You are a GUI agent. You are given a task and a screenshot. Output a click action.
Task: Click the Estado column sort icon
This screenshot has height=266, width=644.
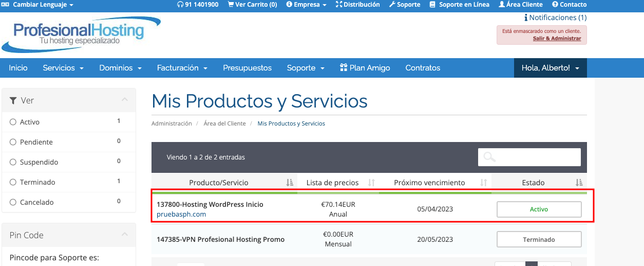[579, 183]
